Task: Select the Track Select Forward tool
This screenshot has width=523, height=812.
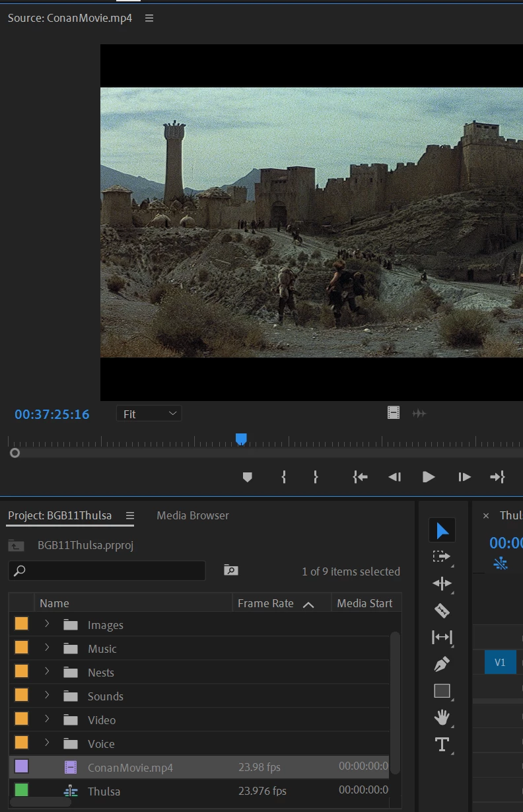Action: [x=442, y=556]
